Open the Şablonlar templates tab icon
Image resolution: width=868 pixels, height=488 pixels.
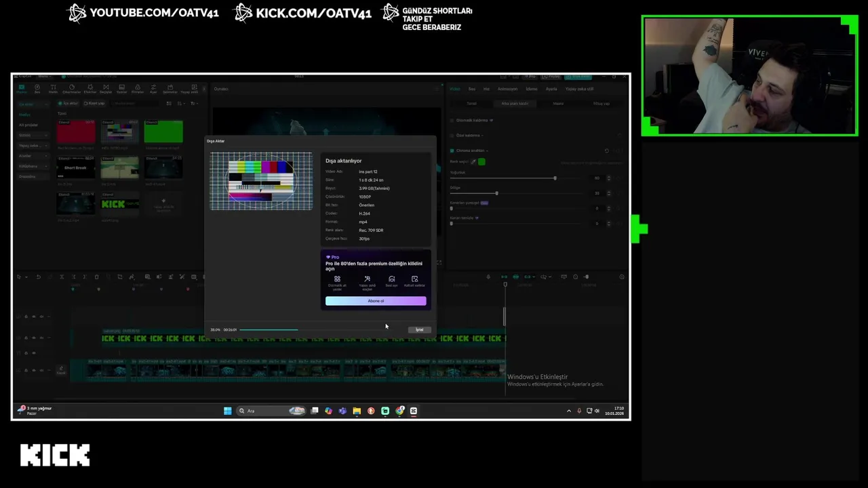coord(170,89)
